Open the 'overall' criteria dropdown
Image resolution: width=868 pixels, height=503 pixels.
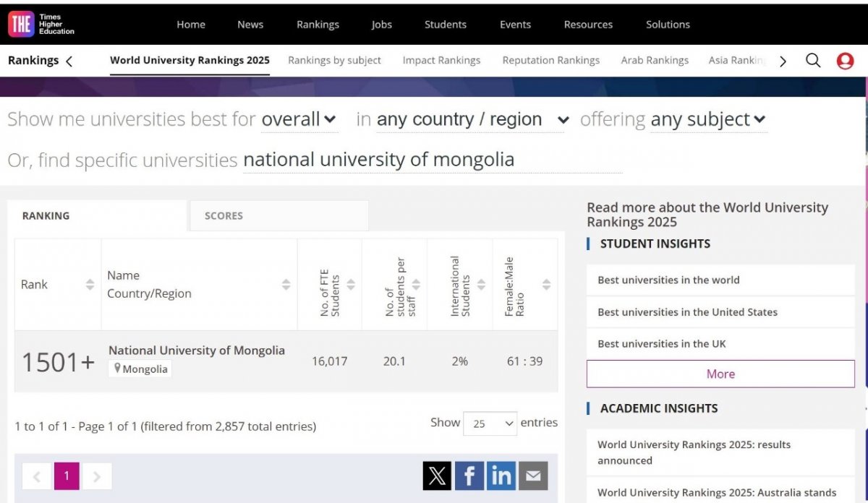pos(299,119)
